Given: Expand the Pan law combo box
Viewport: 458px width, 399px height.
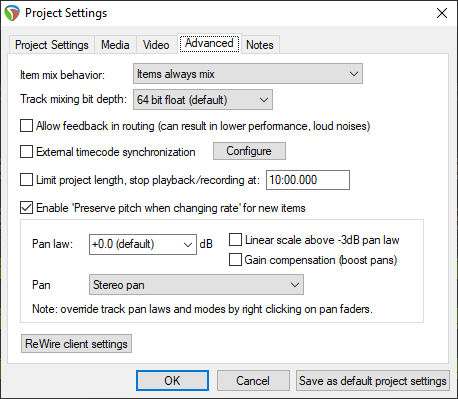Looking at the screenshot, I should [x=143, y=244].
